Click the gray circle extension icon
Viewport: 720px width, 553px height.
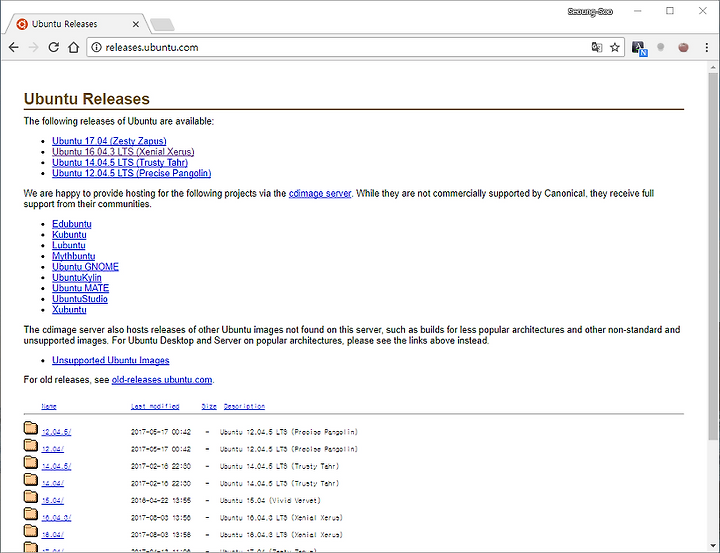[x=661, y=47]
